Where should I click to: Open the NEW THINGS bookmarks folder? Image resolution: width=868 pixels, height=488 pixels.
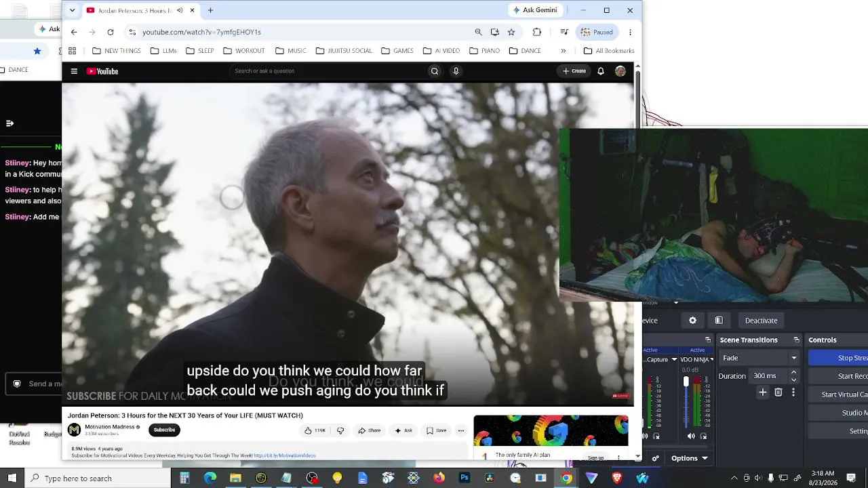coord(117,51)
